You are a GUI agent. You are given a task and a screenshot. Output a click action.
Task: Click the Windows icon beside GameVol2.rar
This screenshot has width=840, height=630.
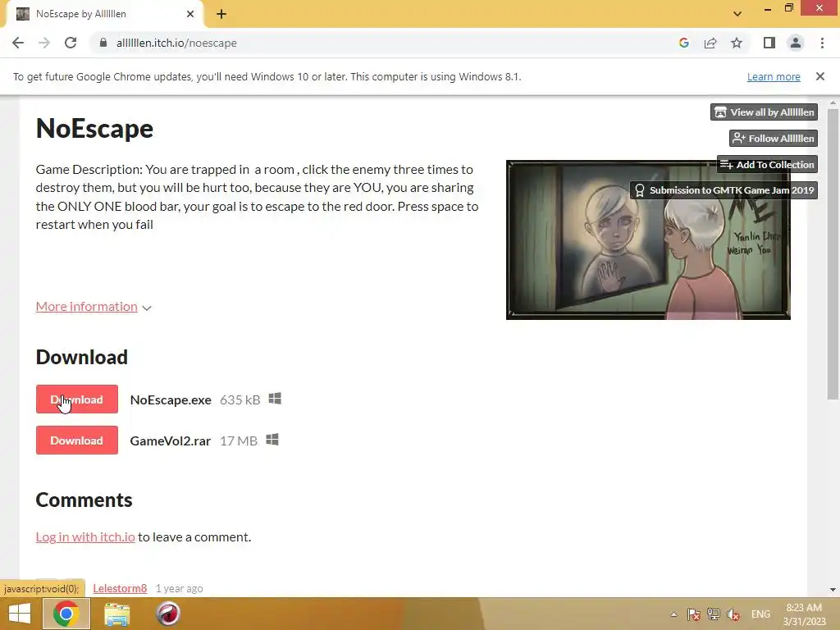tap(272, 440)
